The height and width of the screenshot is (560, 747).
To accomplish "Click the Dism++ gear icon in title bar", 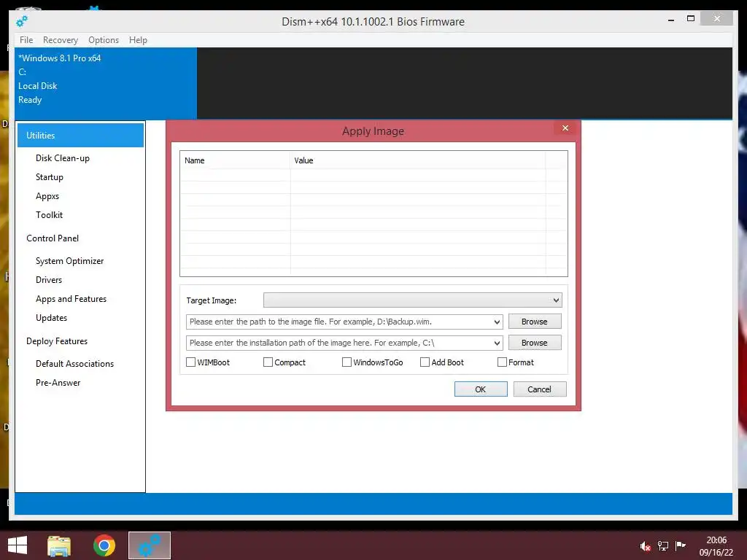I will pos(22,21).
